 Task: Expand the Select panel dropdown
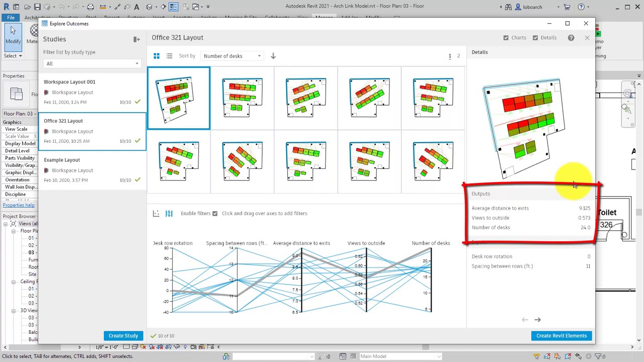click(x=13, y=56)
